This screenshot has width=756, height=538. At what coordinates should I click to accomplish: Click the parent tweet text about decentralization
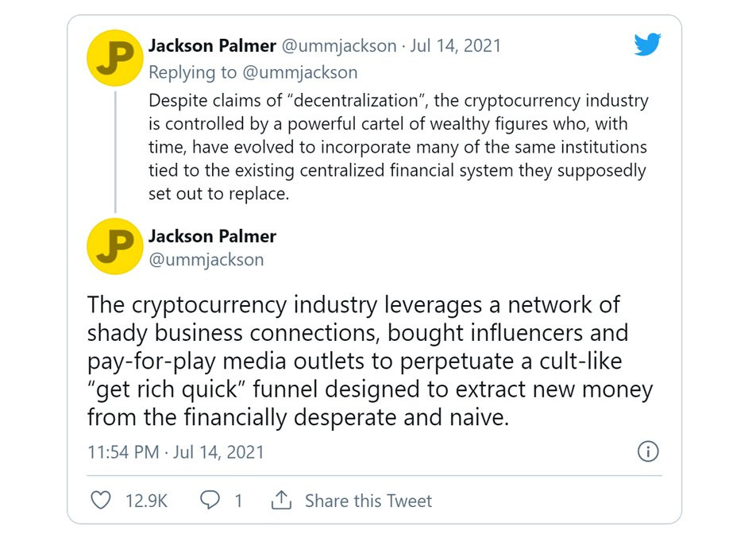(x=399, y=147)
